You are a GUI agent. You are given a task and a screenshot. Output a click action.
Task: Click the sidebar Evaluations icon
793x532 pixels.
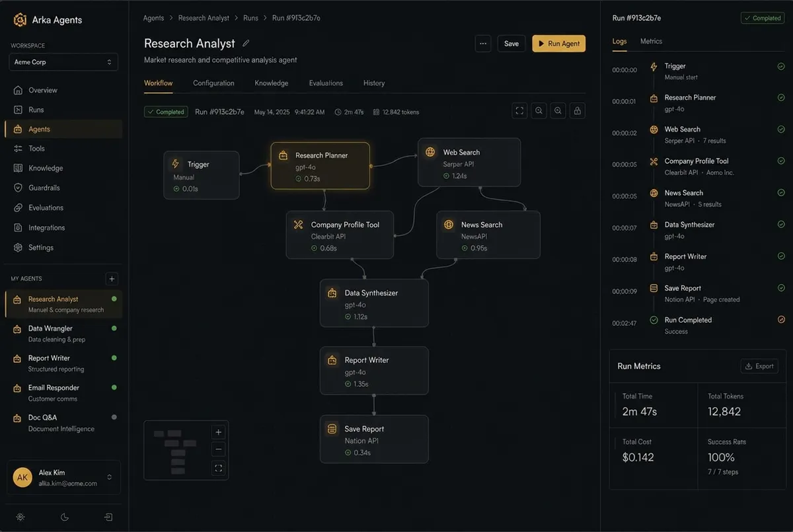18,208
